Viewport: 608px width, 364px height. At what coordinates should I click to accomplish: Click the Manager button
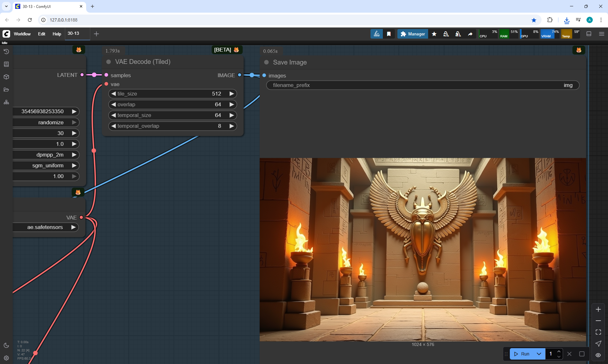pos(413,34)
